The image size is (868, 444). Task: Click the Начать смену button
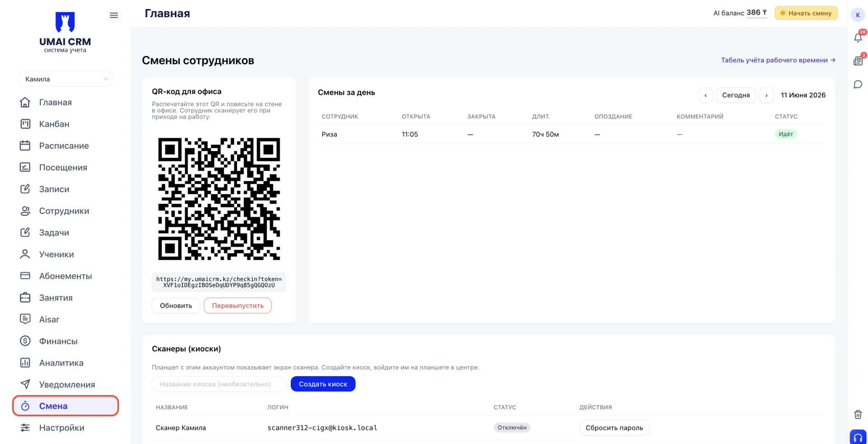click(x=806, y=13)
